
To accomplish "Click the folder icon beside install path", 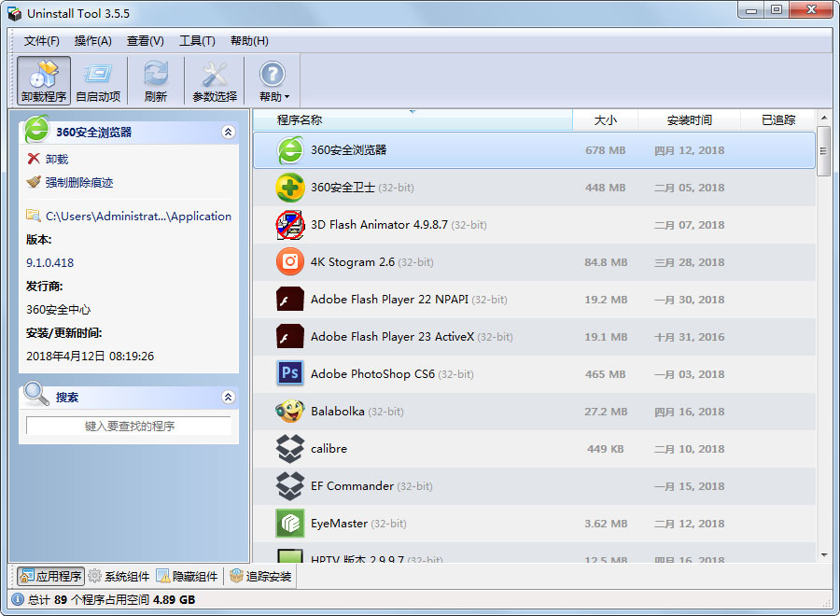I will pos(34,216).
